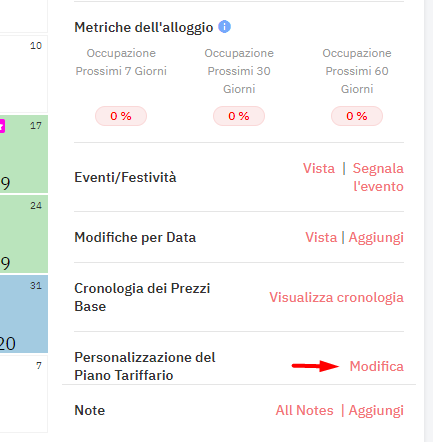Click the Metriche dell'alloggio heading
Screen dimensions: 433x442
tap(144, 27)
